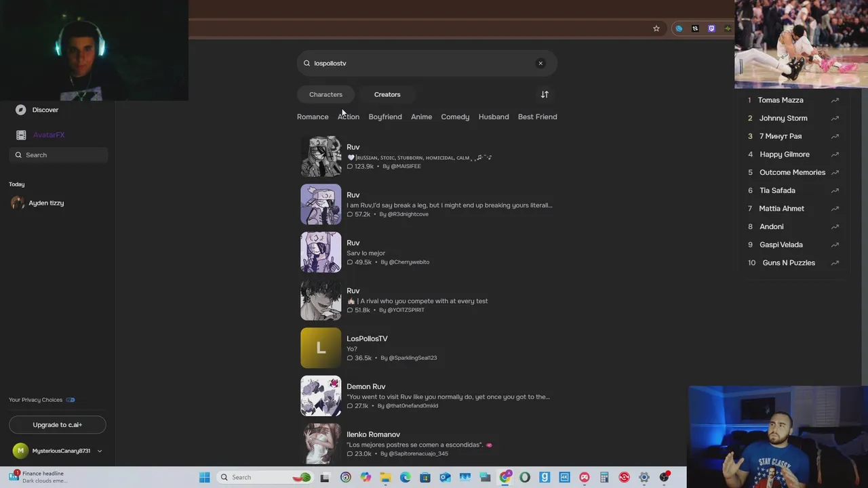Screen dimensions: 868x488
Task: Switch to Chrome in the taskbar
Action: [505, 477]
